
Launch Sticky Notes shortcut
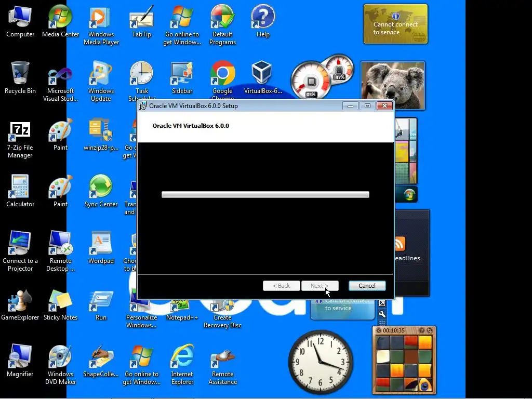60,305
